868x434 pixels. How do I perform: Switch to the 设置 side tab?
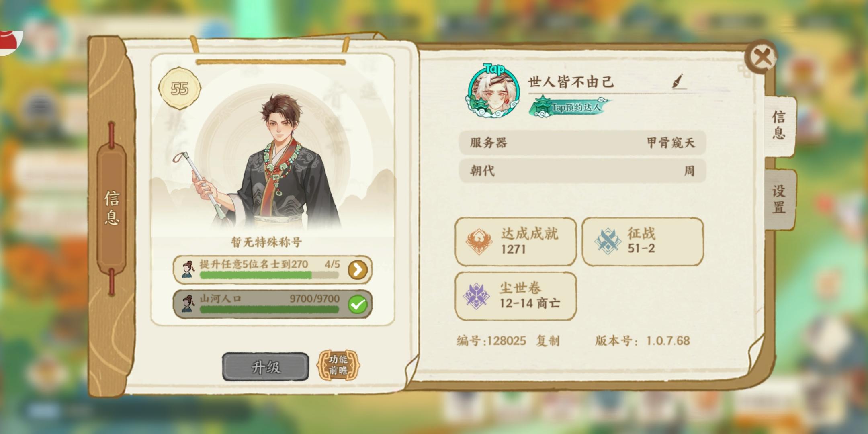coord(779,199)
